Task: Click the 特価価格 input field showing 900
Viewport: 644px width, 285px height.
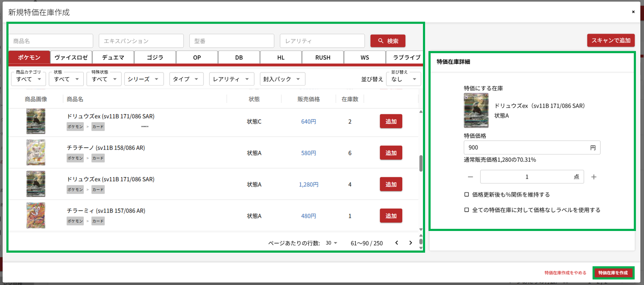Action: (527, 148)
